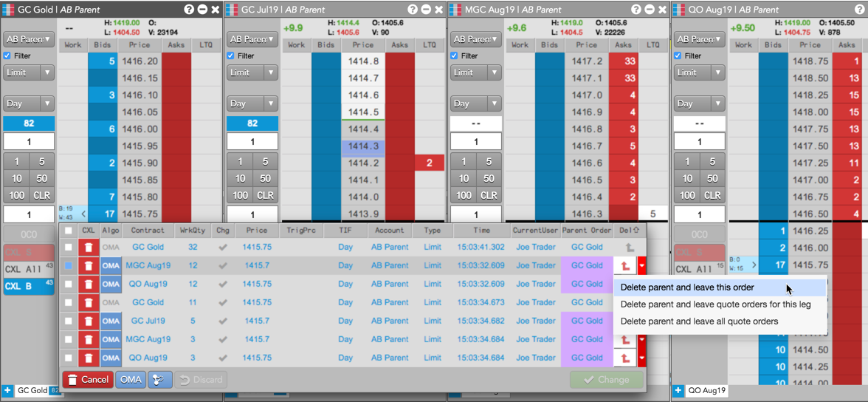Click red dropdown arrow on QO Aug19 qty 3 row

(641, 357)
